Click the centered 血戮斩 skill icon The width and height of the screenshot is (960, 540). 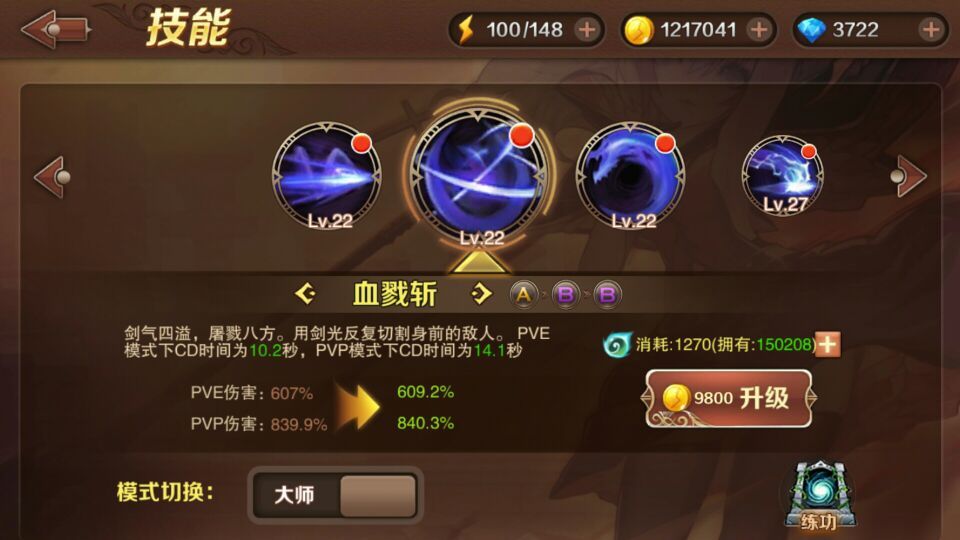[479, 176]
